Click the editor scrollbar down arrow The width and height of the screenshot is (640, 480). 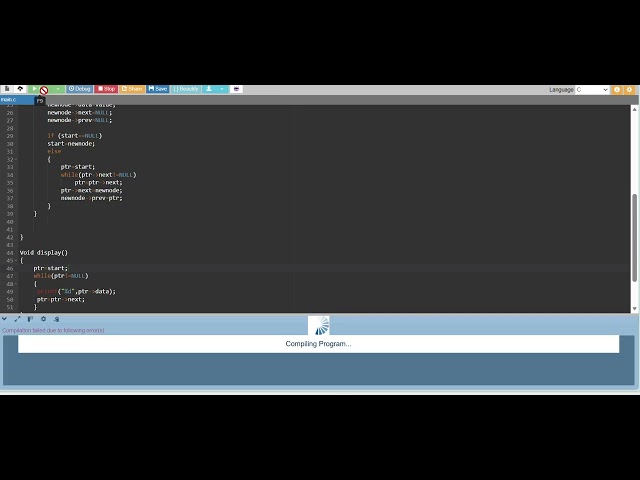coord(635,309)
